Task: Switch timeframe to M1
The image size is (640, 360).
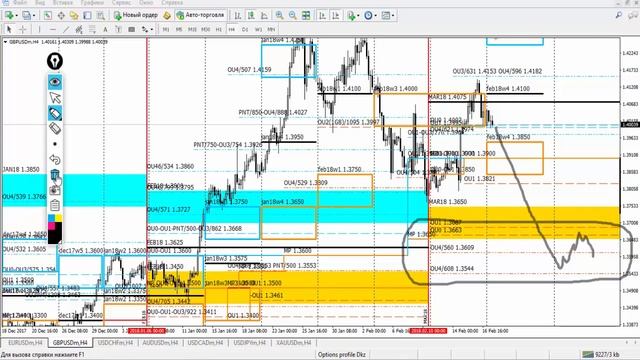Action: [166, 29]
